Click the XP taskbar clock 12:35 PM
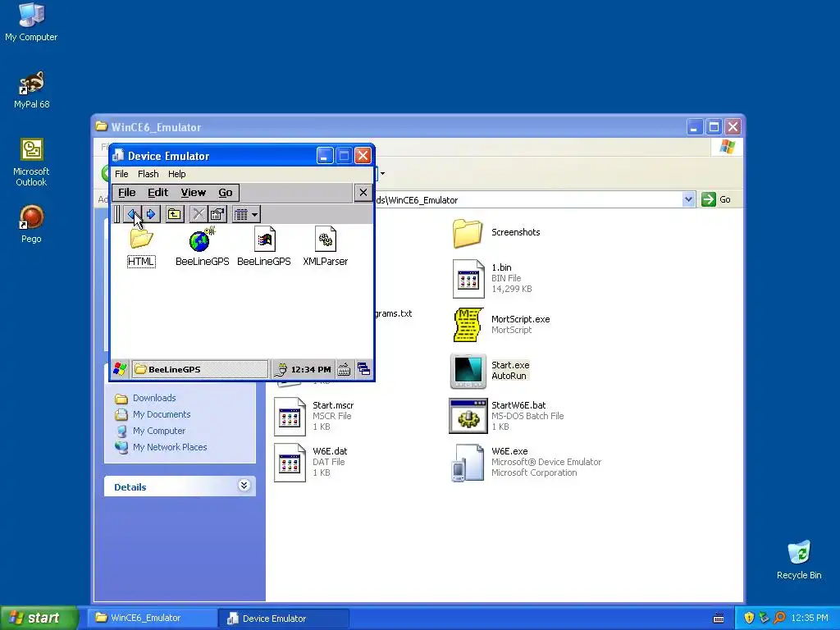Image resolution: width=840 pixels, height=630 pixels. [810, 618]
